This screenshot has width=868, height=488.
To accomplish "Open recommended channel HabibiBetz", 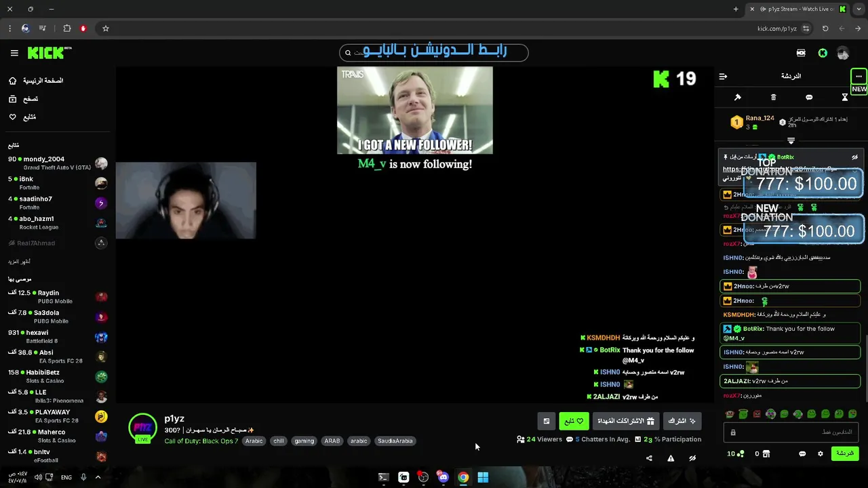I will (x=58, y=376).
